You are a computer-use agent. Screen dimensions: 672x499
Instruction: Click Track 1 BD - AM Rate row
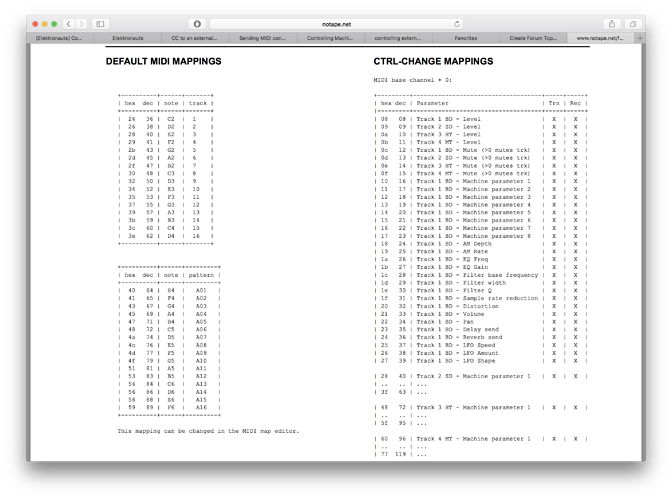click(x=481, y=252)
